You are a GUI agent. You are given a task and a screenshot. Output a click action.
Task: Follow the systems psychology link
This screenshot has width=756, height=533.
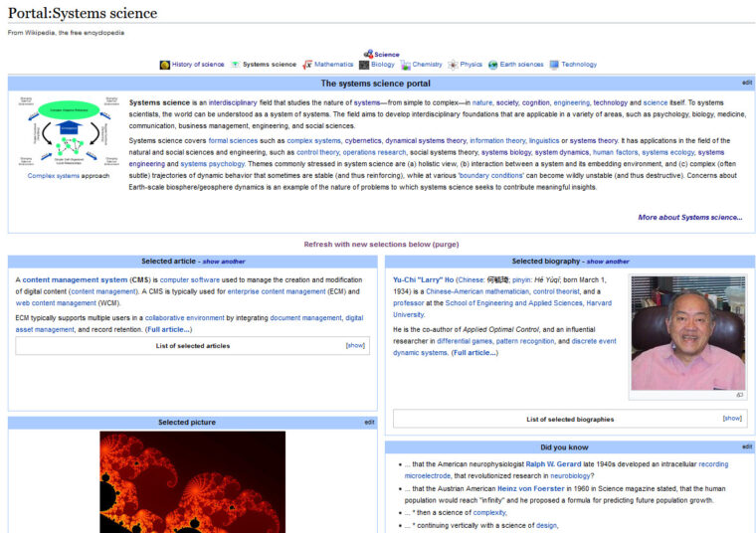tap(213, 164)
